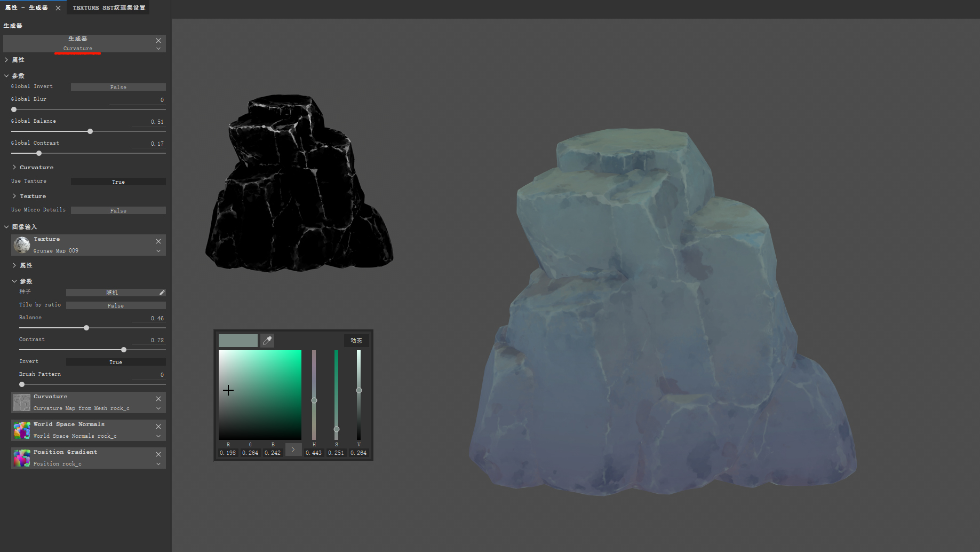Adjust the Global Contrast slider handle
This screenshot has height=552, width=980.
[x=39, y=153]
